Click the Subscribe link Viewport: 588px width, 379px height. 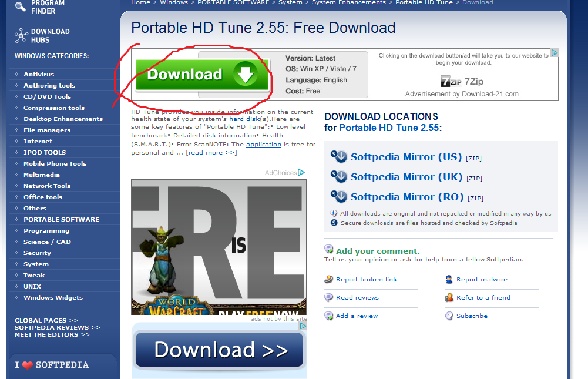click(472, 316)
